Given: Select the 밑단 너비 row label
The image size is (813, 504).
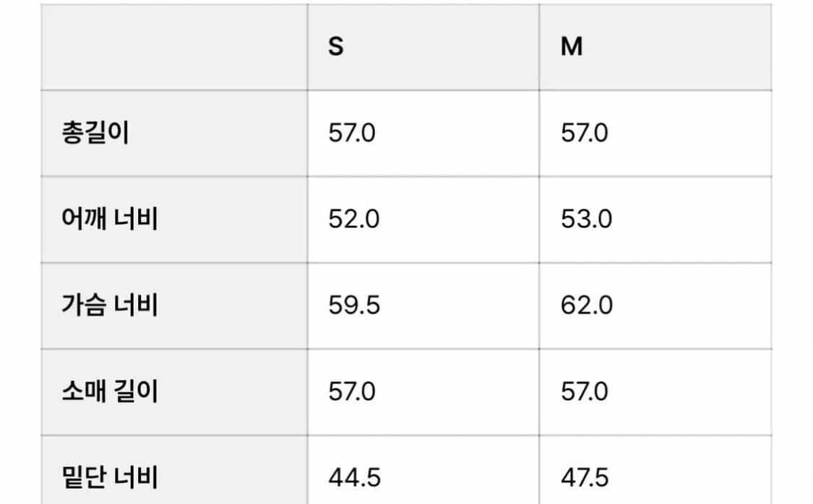Looking at the screenshot, I should pos(109,477).
